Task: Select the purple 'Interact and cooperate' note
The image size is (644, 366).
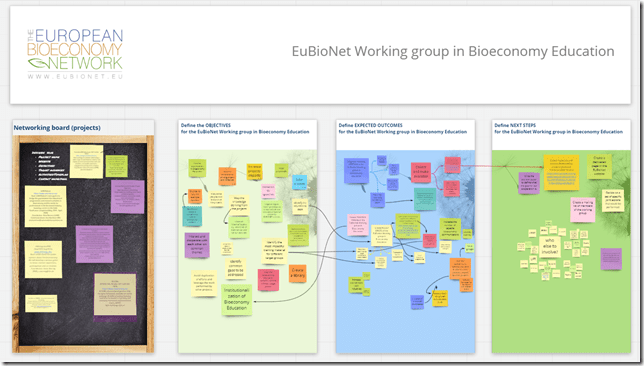Action: [x=197, y=245]
